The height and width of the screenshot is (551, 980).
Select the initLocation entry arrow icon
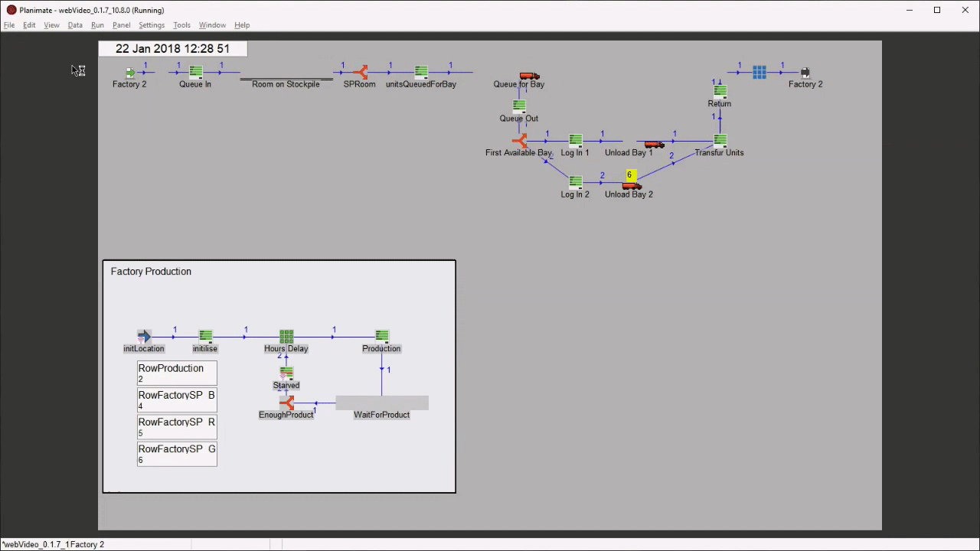point(144,337)
